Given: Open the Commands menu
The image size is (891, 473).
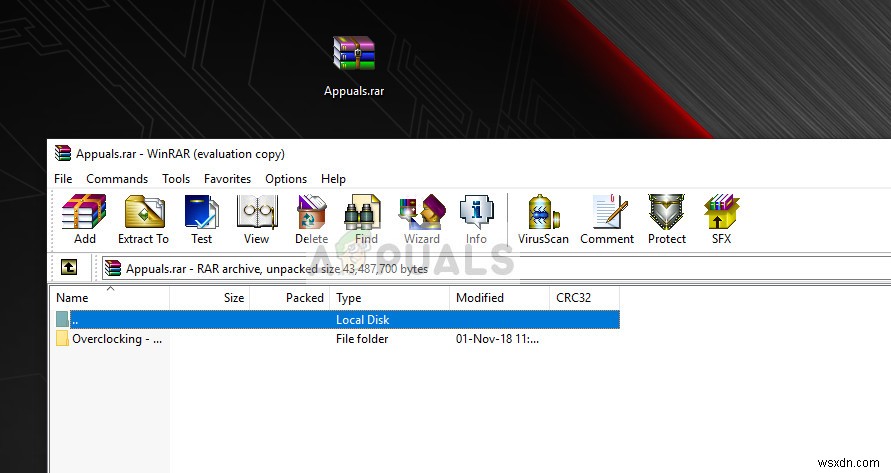Looking at the screenshot, I should click(x=117, y=179).
